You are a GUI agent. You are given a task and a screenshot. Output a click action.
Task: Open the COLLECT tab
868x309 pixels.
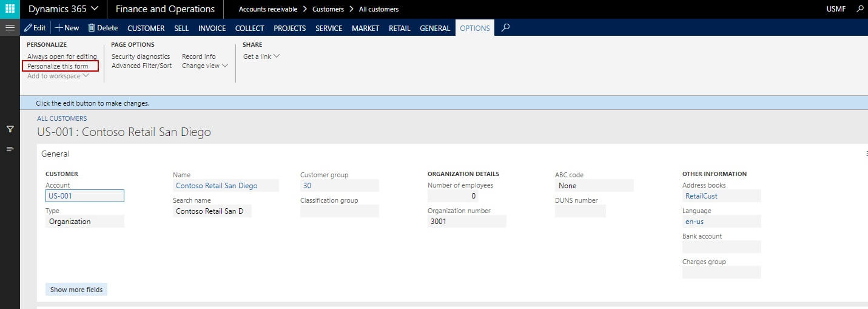tap(249, 28)
